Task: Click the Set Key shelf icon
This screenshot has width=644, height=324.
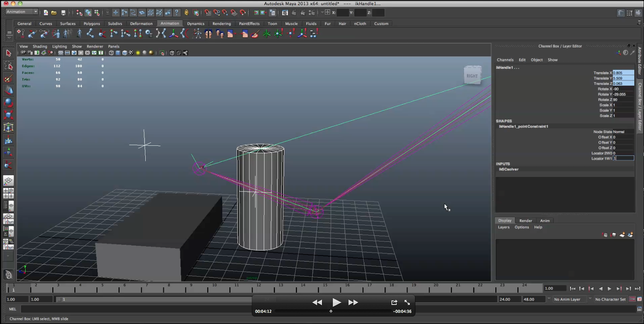Action: (x=21, y=34)
